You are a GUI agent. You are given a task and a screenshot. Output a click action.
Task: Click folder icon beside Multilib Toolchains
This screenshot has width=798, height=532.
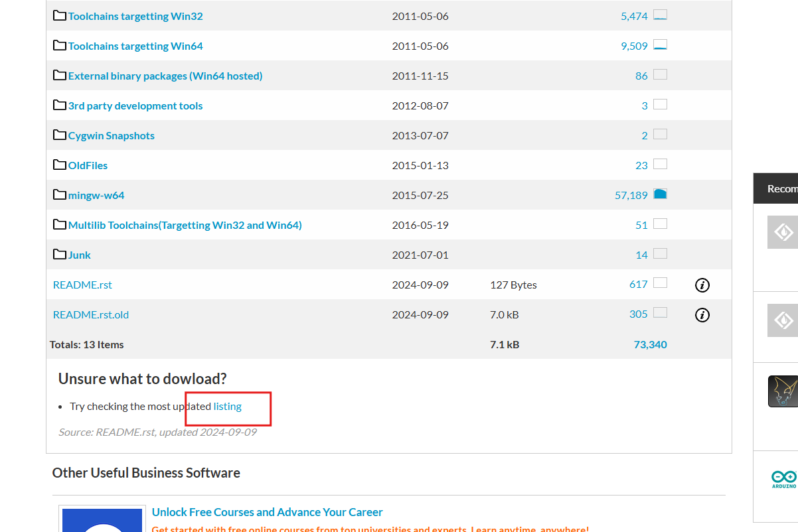[x=60, y=224]
